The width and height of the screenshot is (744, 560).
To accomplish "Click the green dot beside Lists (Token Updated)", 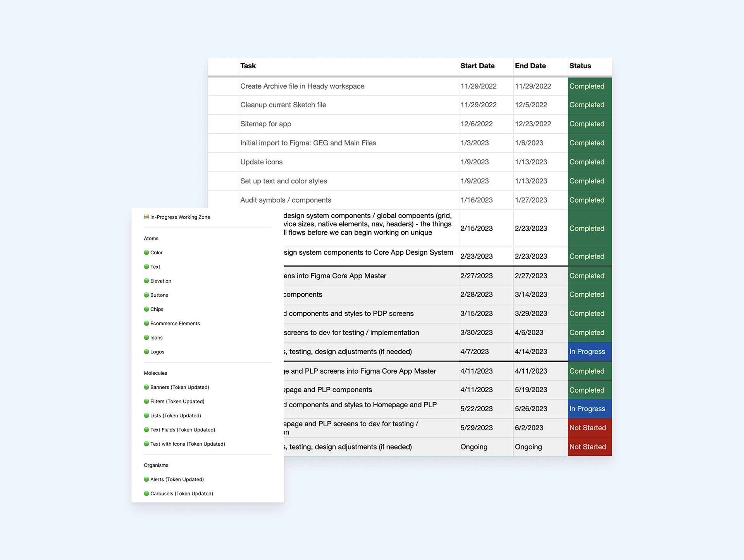I will coord(146,415).
